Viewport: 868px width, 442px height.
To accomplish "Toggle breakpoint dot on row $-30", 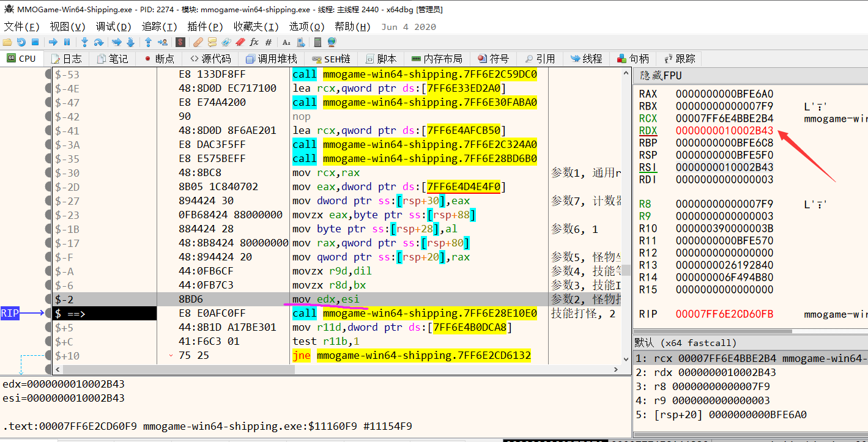I will tap(48, 173).
